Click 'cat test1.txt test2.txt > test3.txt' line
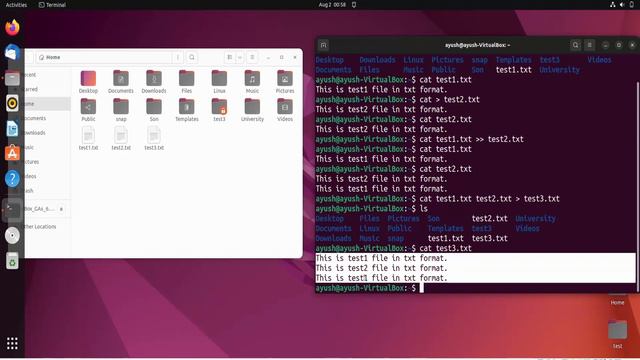The width and height of the screenshot is (640, 360). [489, 199]
